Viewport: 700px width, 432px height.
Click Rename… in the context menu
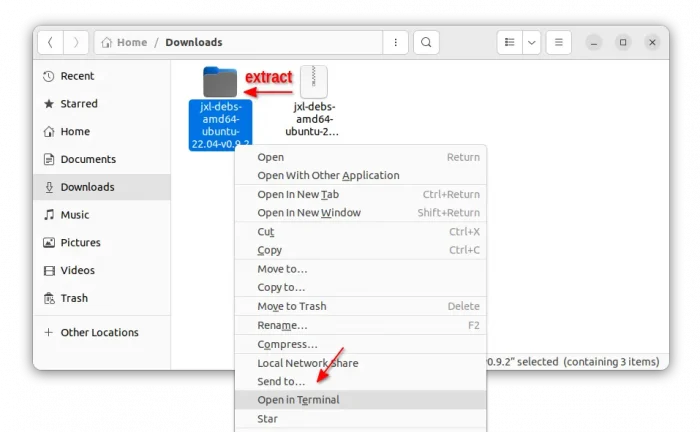[282, 325]
